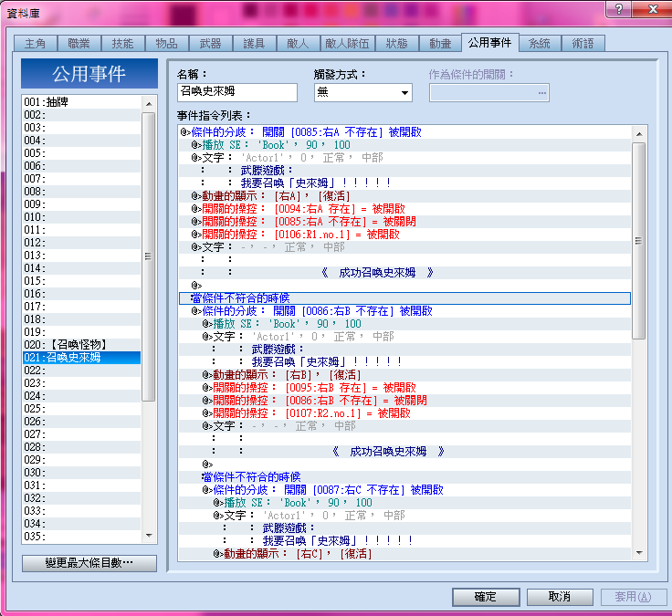
Task: Click the command list scroll up arrow
Action: pyautogui.click(x=639, y=134)
